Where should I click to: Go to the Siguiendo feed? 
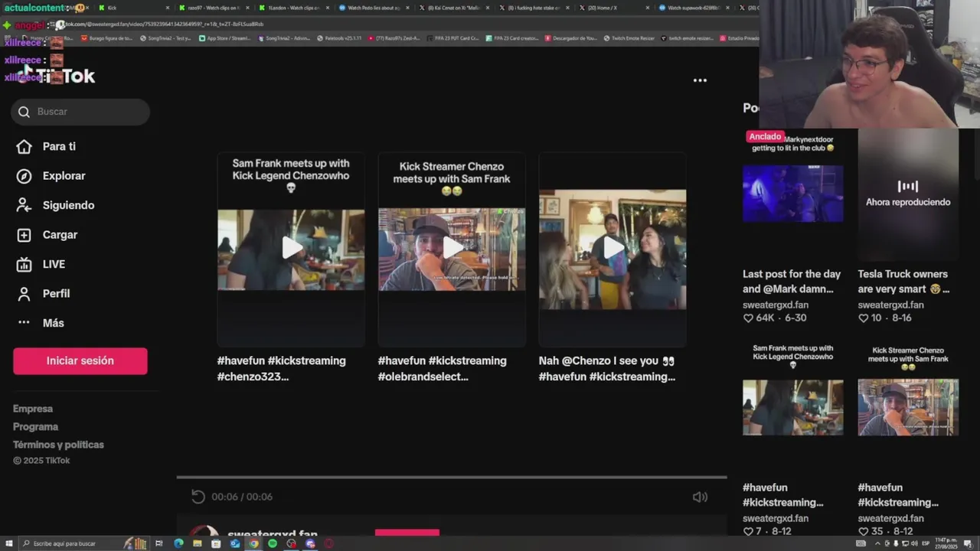point(68,205)
